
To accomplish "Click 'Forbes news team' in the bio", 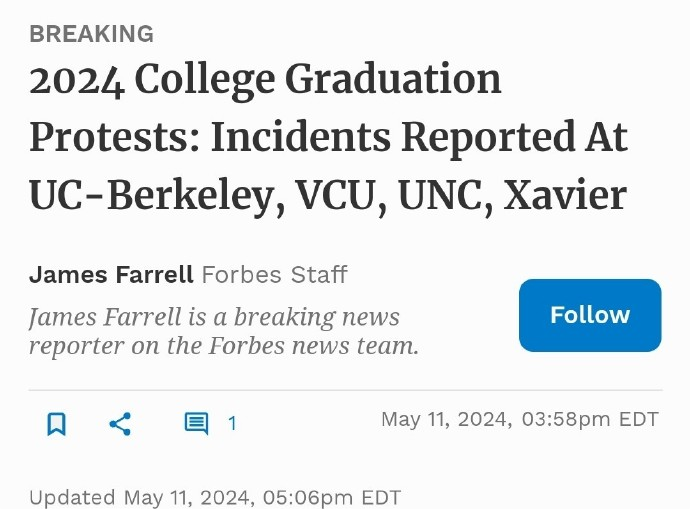I will (312, 346).
